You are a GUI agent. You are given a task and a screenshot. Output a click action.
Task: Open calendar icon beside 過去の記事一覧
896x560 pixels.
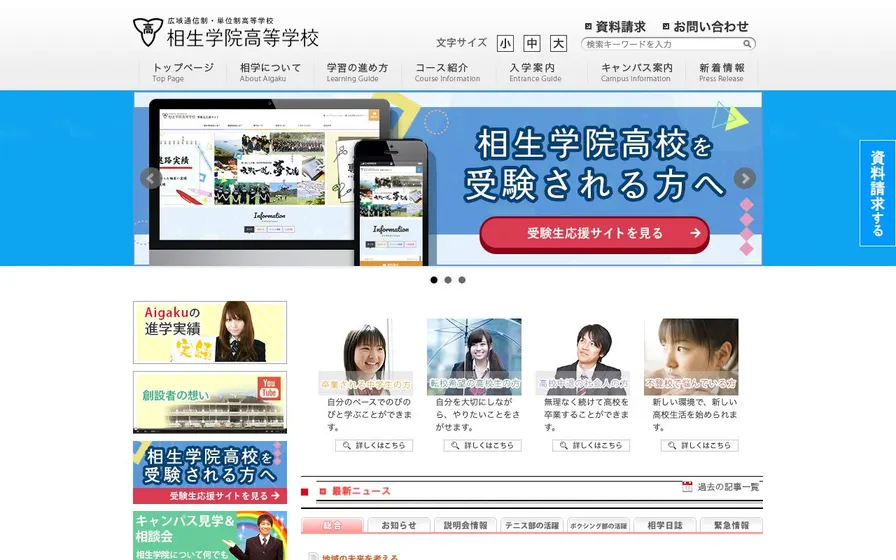[687, 487]
